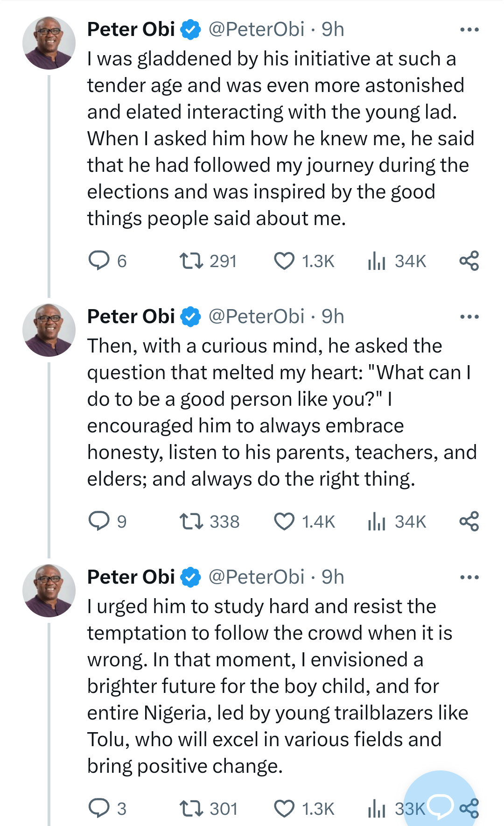
Task: Retweet the tweet with 291 reposts
Action: (x=191, y=261)
